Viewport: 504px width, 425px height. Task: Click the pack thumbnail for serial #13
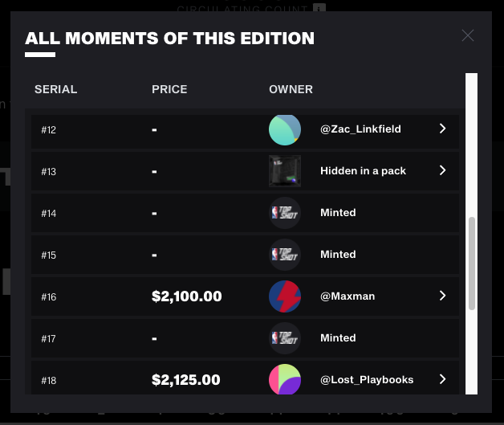(285, 171)
